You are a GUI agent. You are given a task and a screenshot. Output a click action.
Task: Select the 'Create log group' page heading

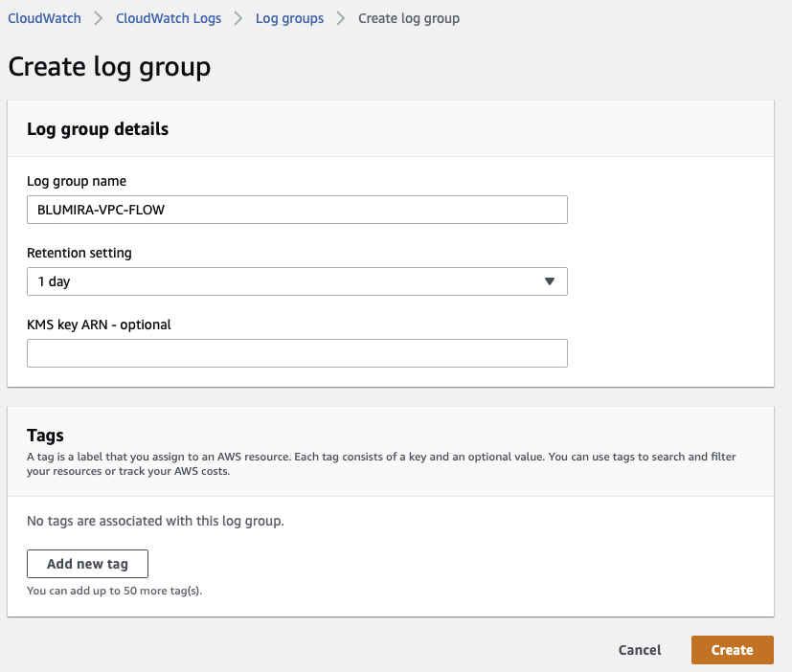click(109, 67)
